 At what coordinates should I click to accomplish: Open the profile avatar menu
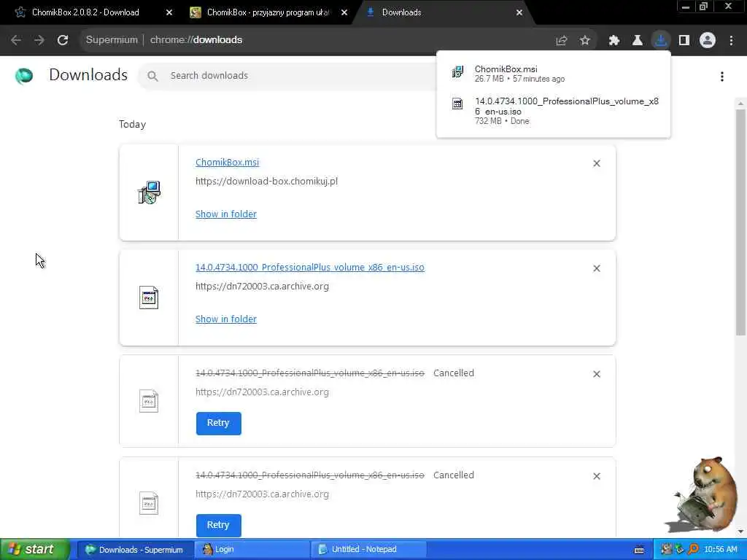click(708, 41)
